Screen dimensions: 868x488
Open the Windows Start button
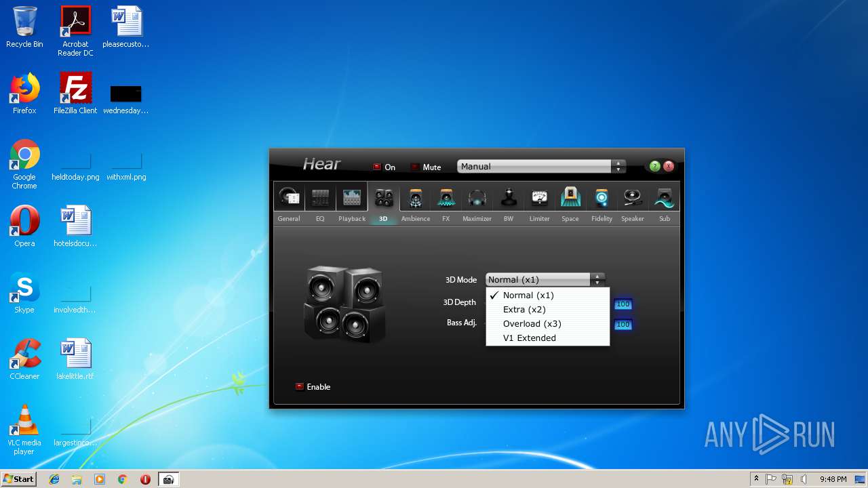click(18, 479)
